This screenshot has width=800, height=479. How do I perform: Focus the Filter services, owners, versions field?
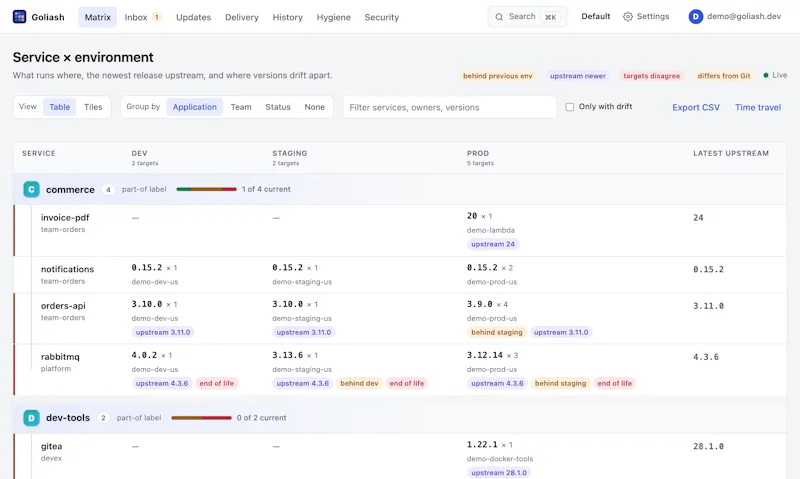point(449,107)
